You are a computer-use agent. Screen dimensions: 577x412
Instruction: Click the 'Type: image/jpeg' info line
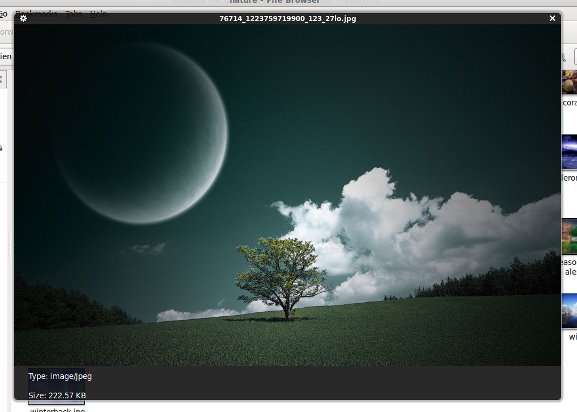pos(60,376)
